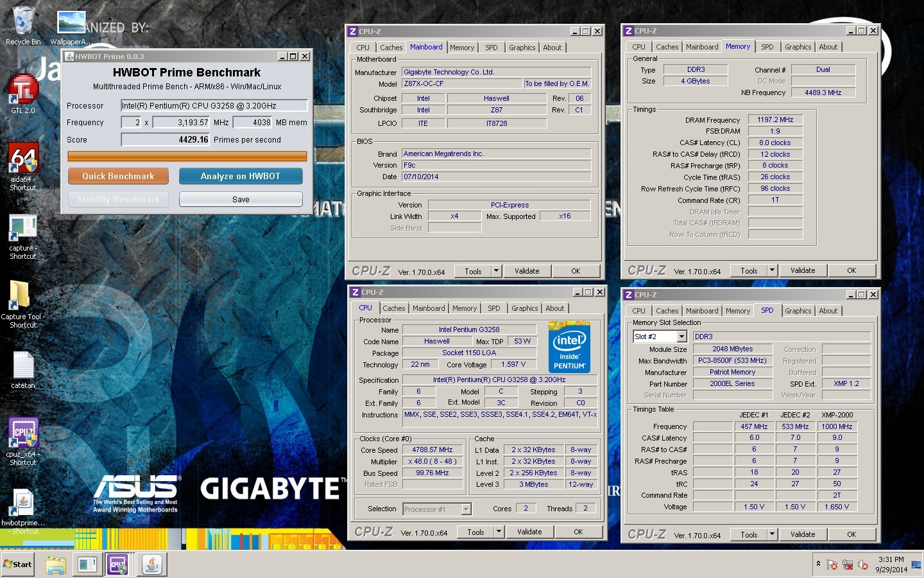Switch to CPU-Z on the taskbar
The height and width of the screenshot is (578, 924).
pyautogui.click(x=119, y=565)
